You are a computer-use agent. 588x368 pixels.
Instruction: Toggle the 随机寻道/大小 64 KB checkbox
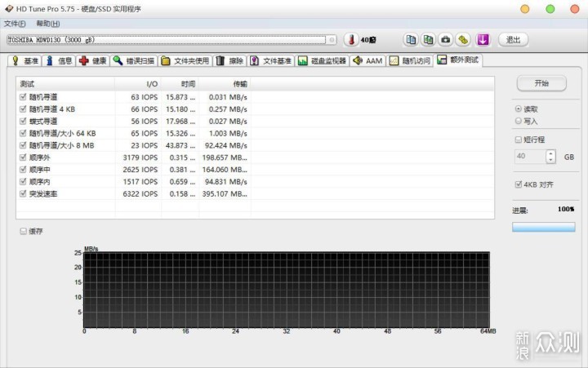(x=23, y=133)
